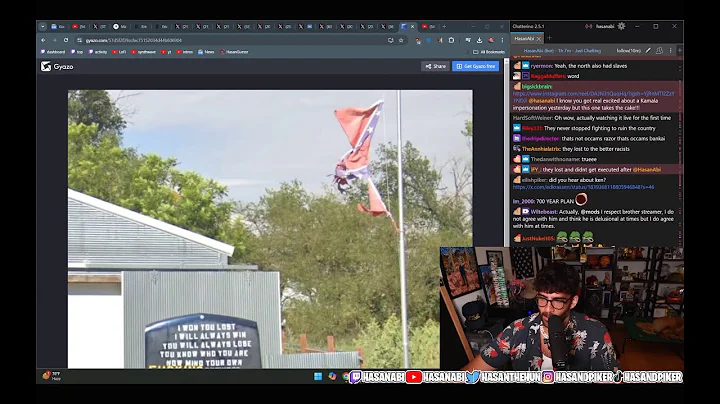
Task: Click username HardSoftWeiner in chat
Action: [x=533, y=118]
